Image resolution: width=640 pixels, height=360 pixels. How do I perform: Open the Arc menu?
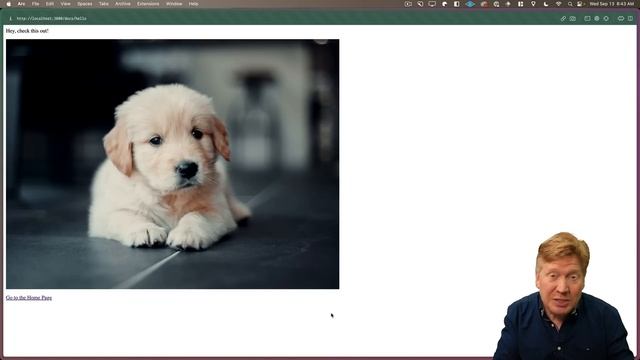click(21, 4)
